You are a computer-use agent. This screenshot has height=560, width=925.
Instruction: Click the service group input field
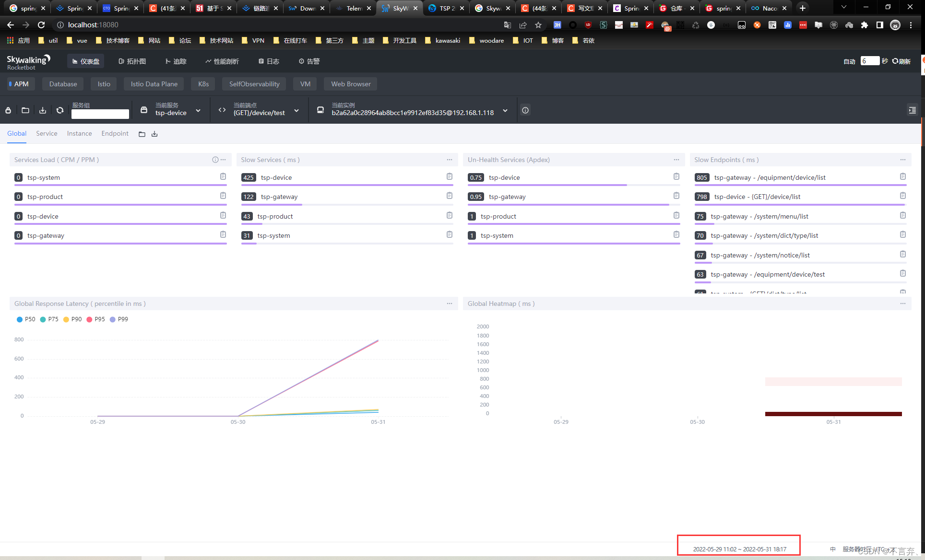(x=100, y=114)
